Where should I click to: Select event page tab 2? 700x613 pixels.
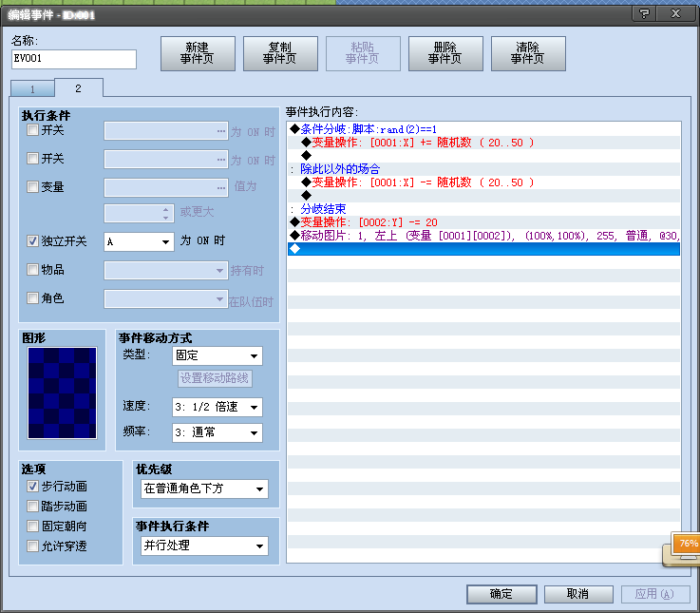pyautogui.click(x=79, y=88)
